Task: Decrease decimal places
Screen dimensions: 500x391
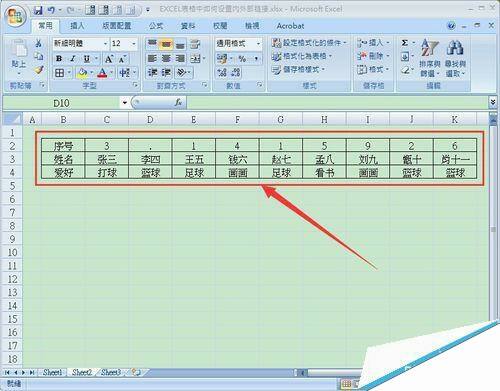Action: click(x=235, y=72)
